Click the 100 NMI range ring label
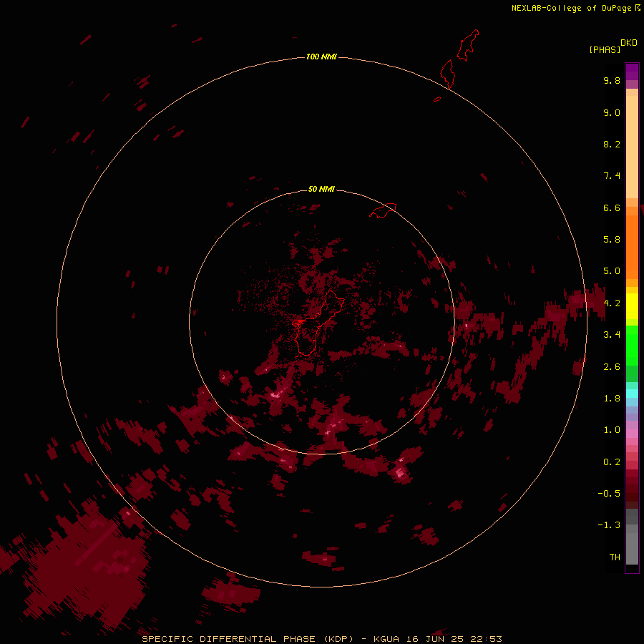This screenshot has height=644, width=644. 321,57
